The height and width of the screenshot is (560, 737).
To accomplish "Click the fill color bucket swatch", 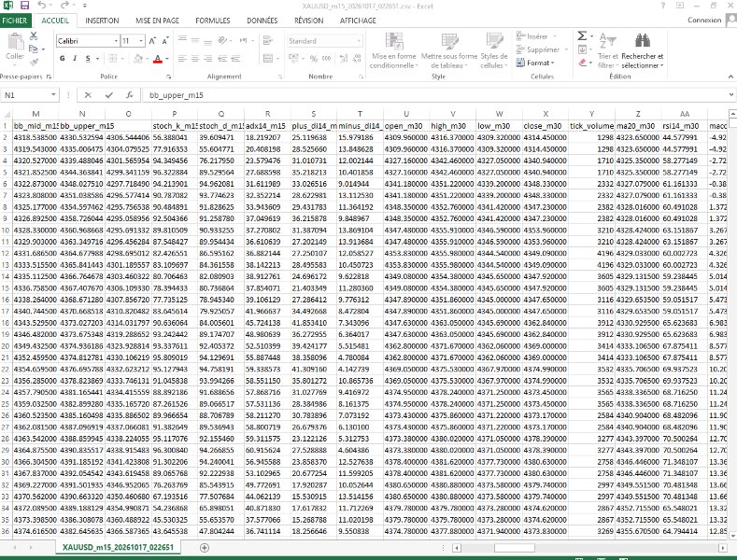I will [138, 59].
